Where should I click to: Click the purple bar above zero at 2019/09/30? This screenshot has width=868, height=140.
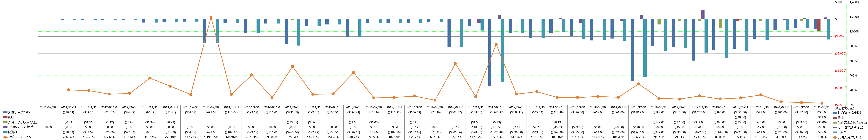(x=703, y=15)
